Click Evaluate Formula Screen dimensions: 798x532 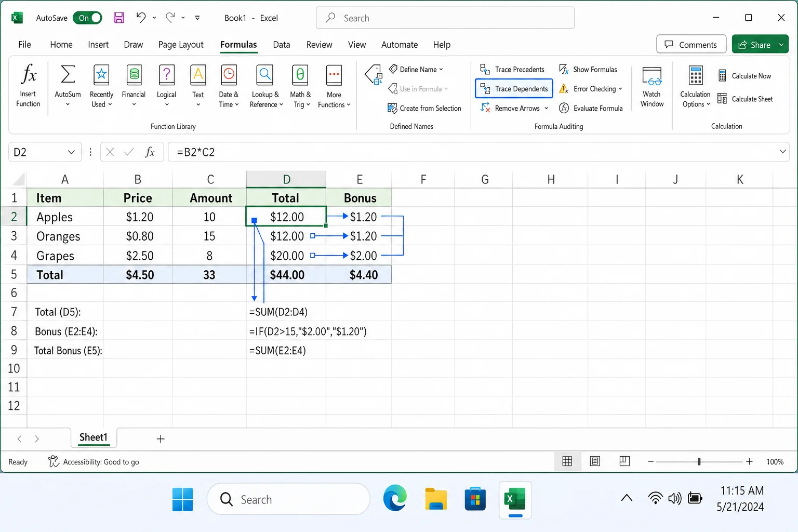591,108
